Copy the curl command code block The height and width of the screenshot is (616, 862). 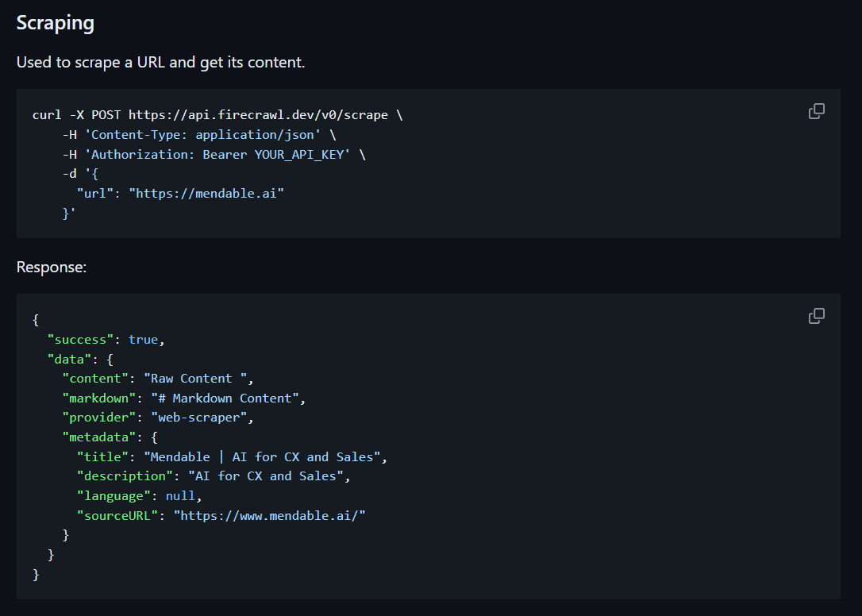(816, 111)
